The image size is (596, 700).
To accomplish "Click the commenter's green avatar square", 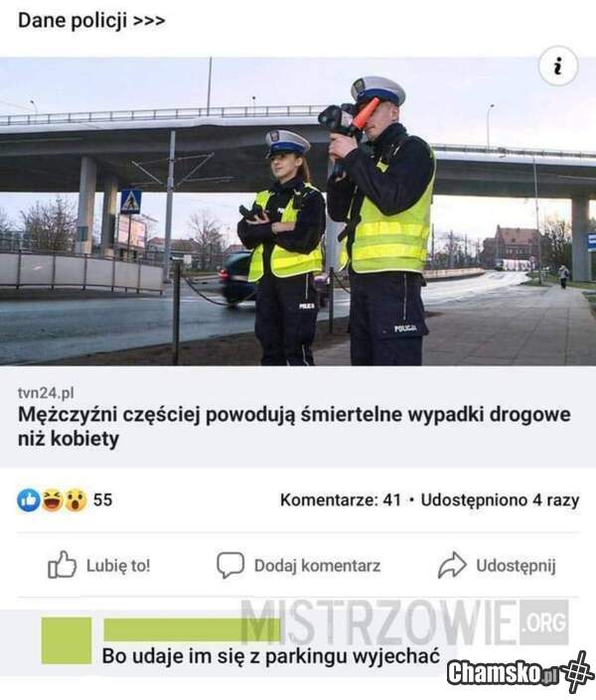I will [67, 640].
